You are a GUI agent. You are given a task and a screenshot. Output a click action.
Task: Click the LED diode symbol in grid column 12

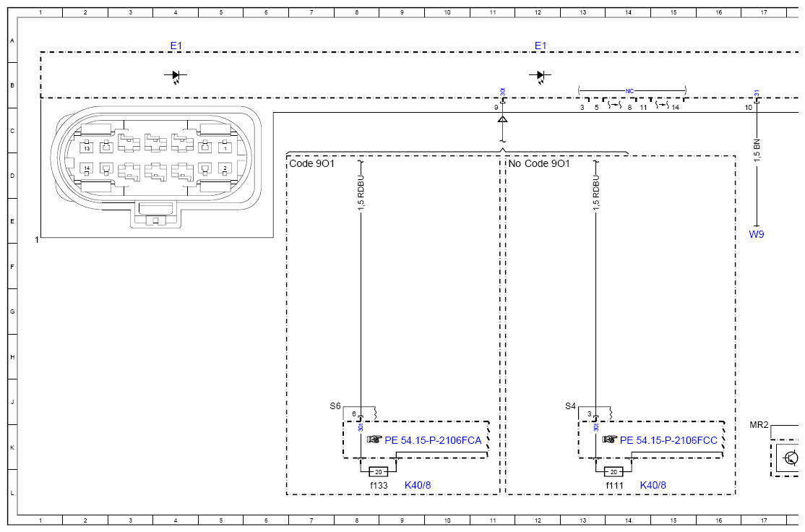click(x=540, y=76)
